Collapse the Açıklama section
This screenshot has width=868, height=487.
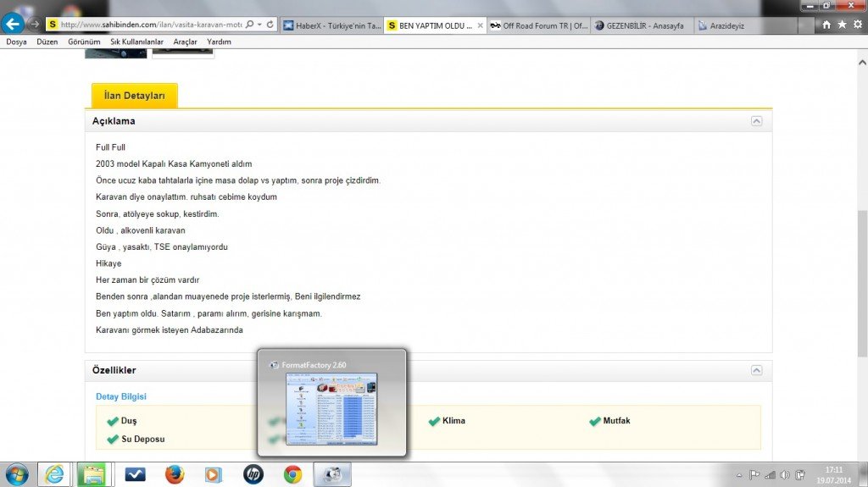[x=756, y=121]
